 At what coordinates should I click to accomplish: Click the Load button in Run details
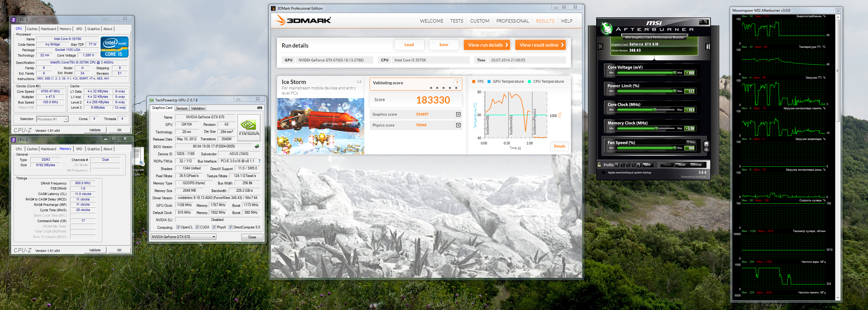pos(409,45)
